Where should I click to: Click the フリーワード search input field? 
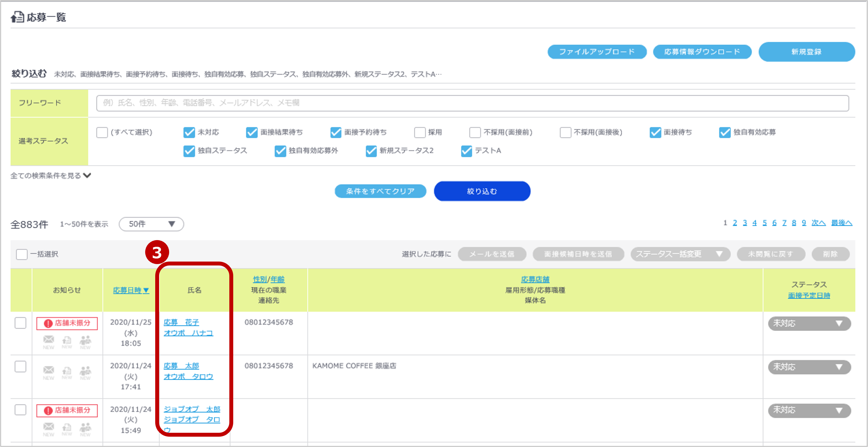tap(472, 103)
